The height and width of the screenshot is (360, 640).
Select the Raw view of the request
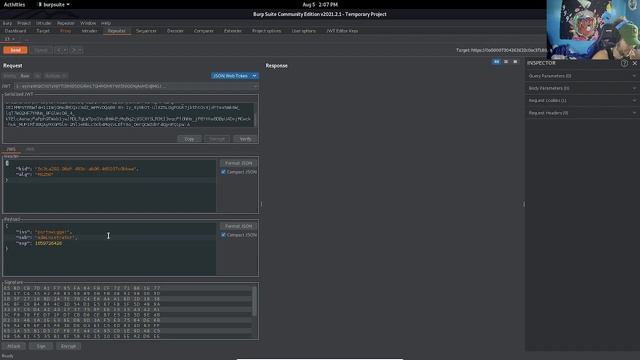point(25,76)
